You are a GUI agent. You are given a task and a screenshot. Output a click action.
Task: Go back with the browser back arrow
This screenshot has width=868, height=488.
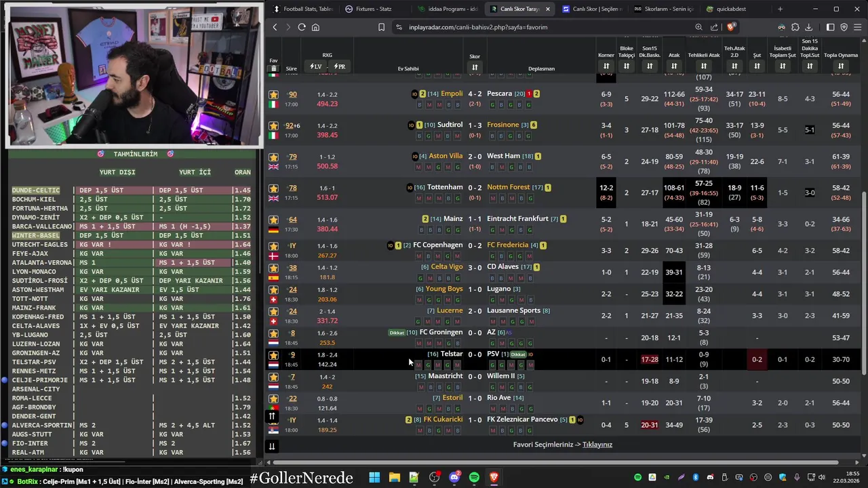coord(275,27)
